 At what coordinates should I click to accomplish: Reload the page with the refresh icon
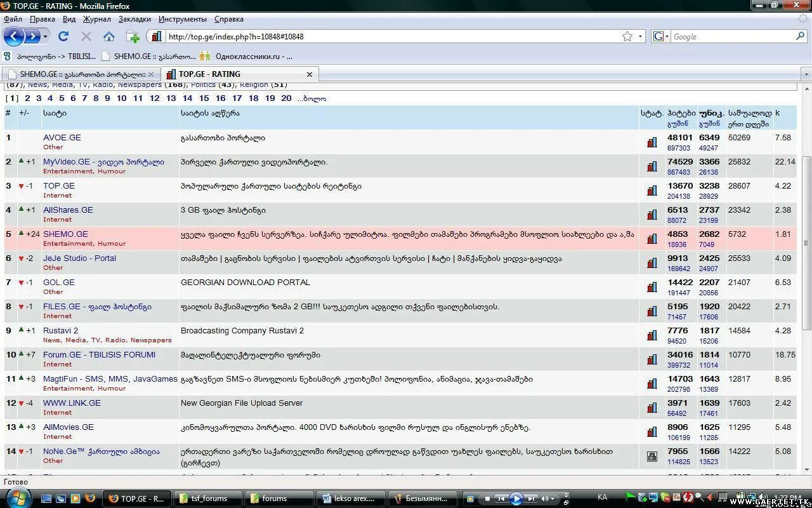coord(63,36)
